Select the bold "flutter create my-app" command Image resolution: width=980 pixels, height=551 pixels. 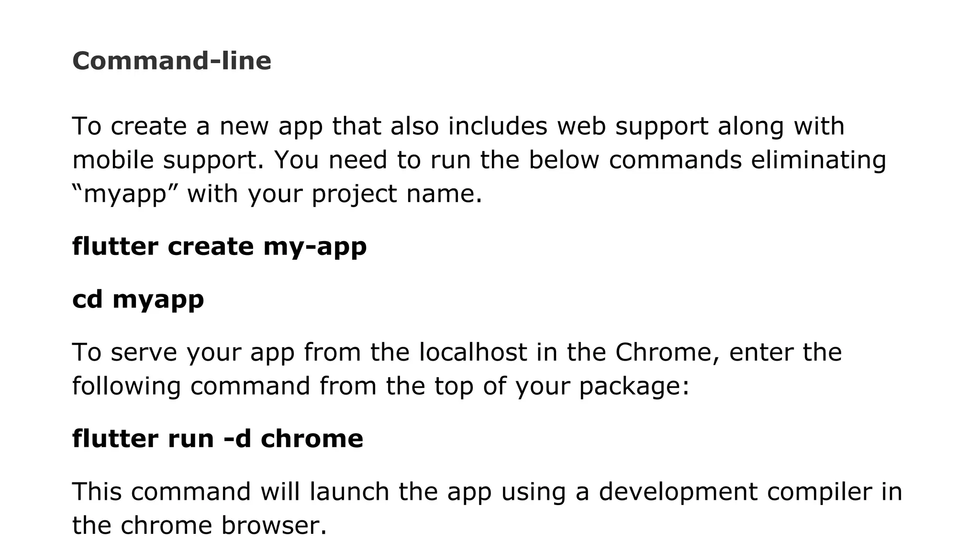[x=220, y=248]
